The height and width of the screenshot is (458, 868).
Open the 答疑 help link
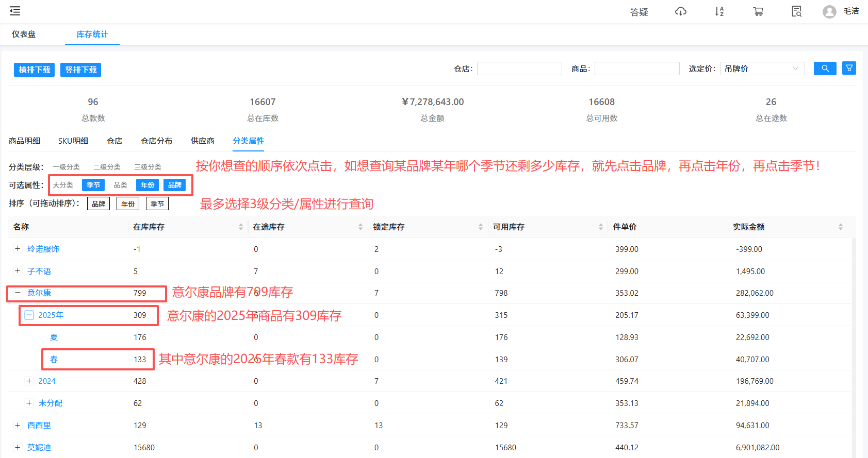[x=639, y=12]
